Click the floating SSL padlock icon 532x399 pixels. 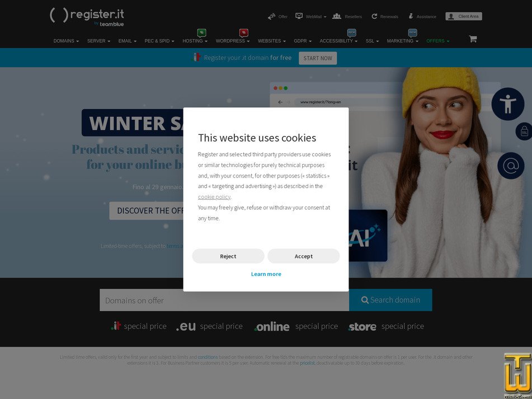pyautogui.click(x=522, y=132)
